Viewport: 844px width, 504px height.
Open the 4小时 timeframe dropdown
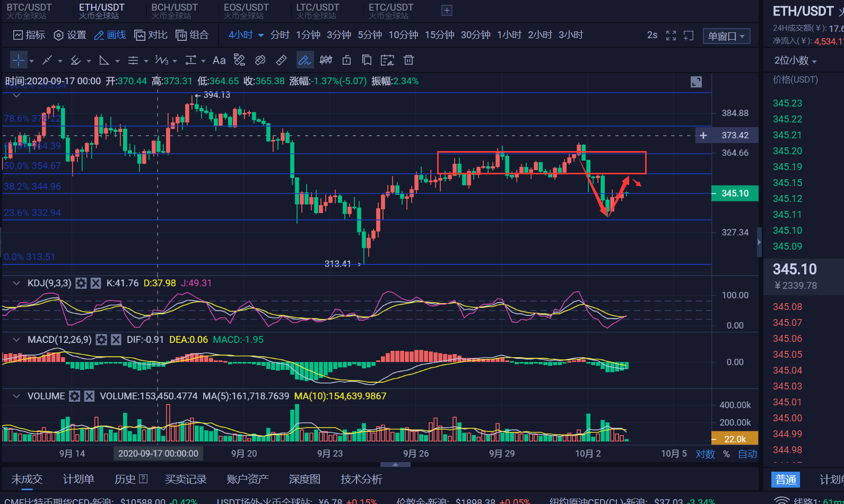(246, 35)
